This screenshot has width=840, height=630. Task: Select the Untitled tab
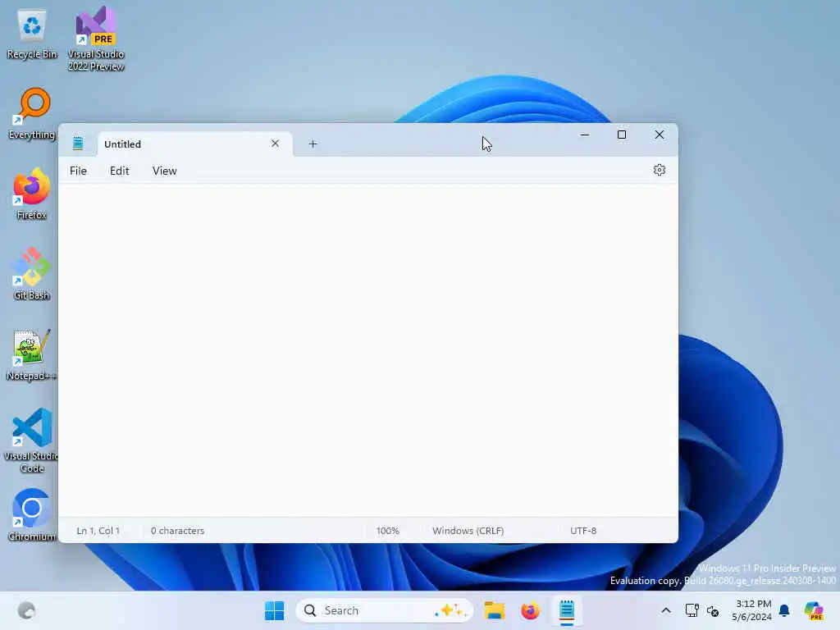coord(195,144)
